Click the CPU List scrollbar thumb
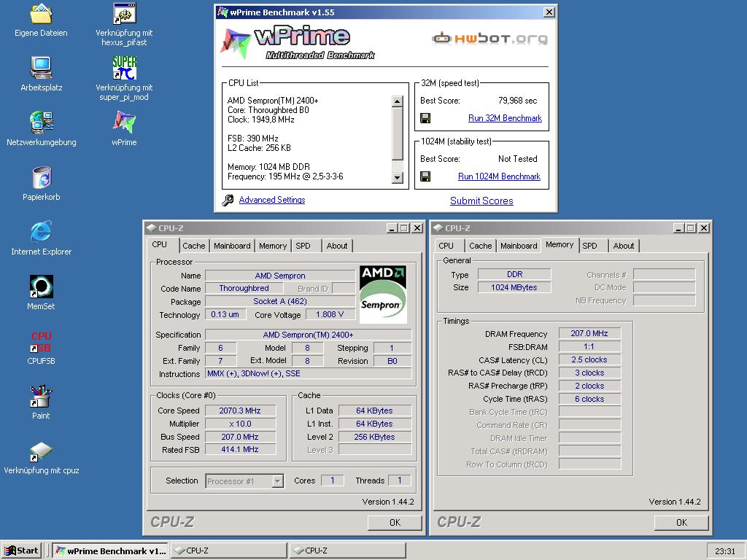This screenshot has height=560, width=747. tap(398, 134)
